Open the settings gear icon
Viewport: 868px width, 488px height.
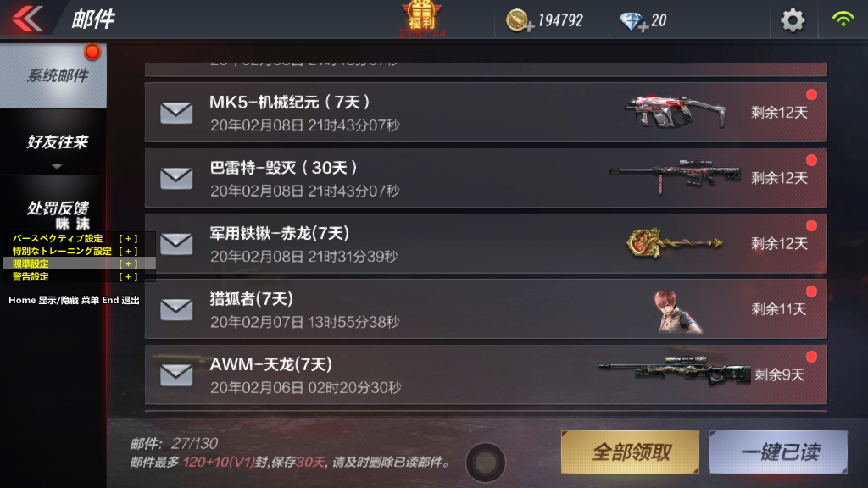793,20
